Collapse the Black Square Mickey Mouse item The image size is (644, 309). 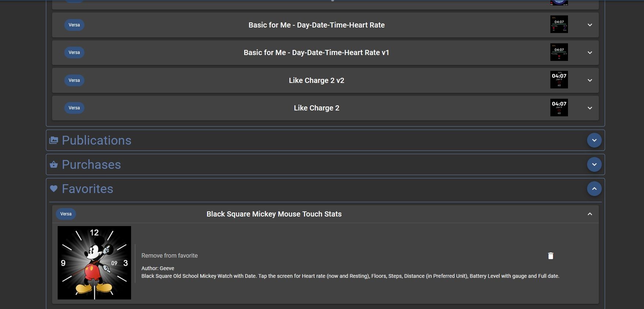click(x=590, y=214)
